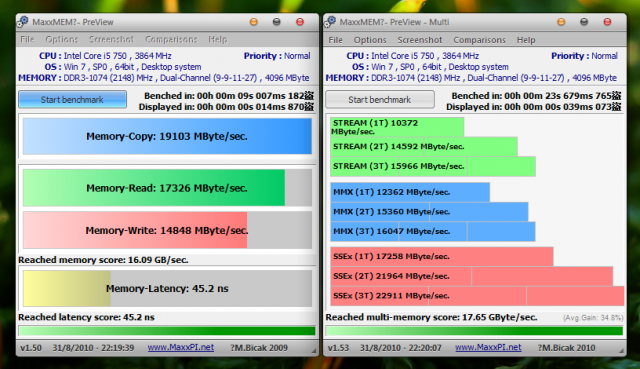The width and height of the screenshot is (640, 369).
Task: Click the MMX (3T) 16047 bar
Action: pos(433,231)
